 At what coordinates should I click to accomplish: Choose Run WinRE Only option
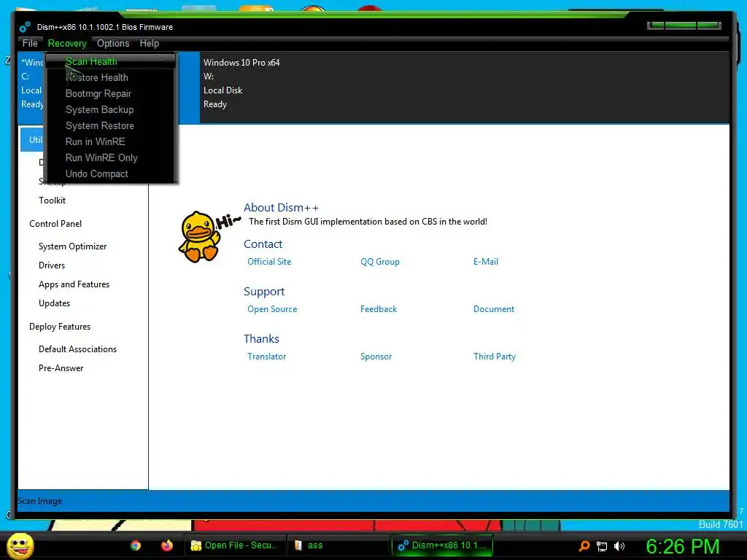111,158
